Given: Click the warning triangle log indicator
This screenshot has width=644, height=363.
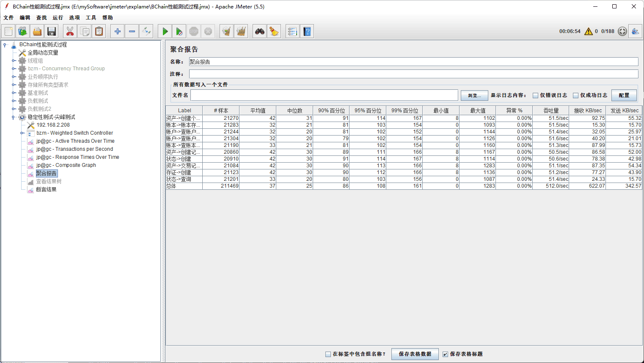Looking at the screenshot, I should (x=588, y=31).
